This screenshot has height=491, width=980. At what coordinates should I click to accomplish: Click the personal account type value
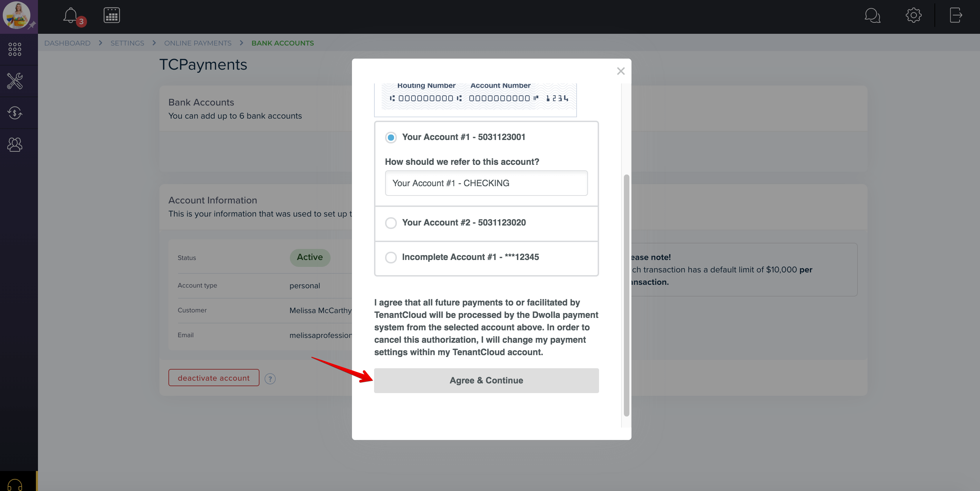304,286
